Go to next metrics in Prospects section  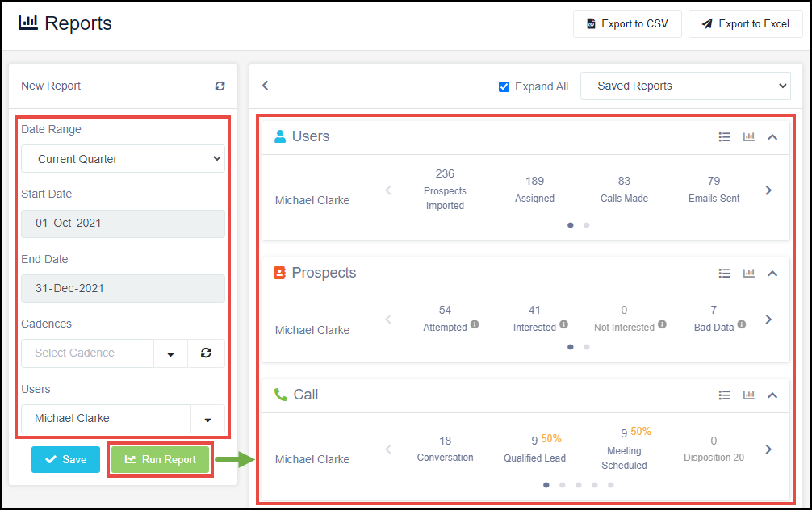768,320
